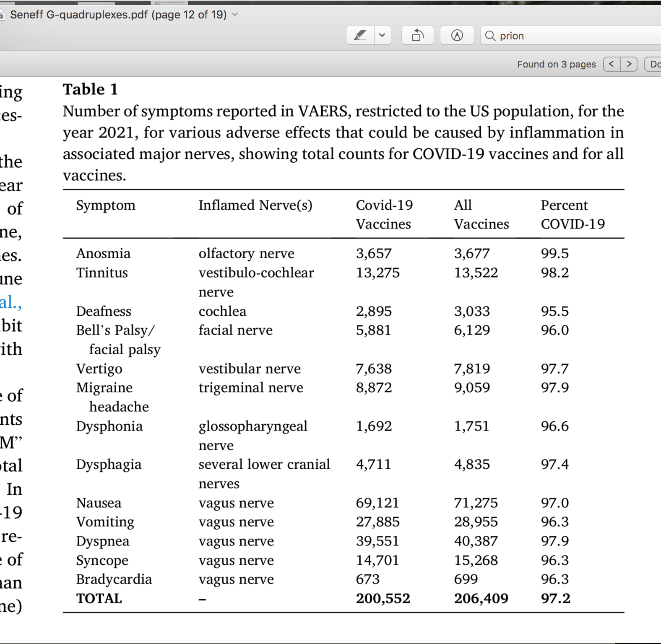
Task: Jump to the next search result
Action: click(629, 64)
